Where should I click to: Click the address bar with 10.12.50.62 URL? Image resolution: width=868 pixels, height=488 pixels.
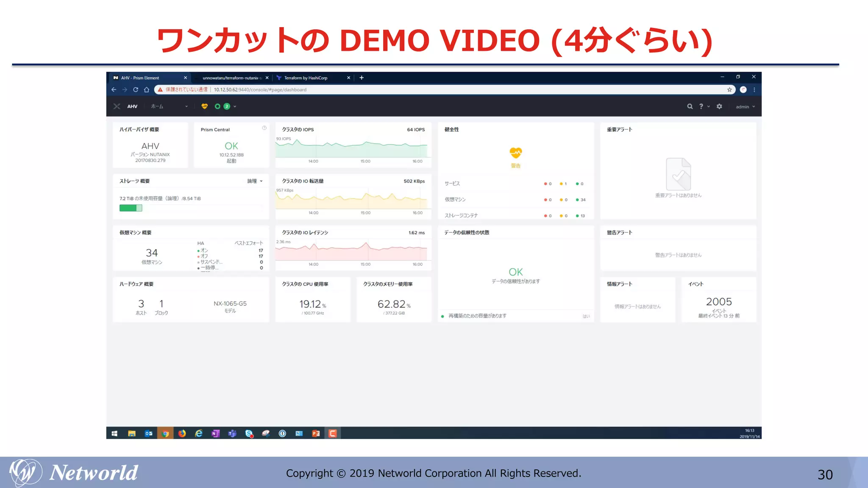[445, 89]
